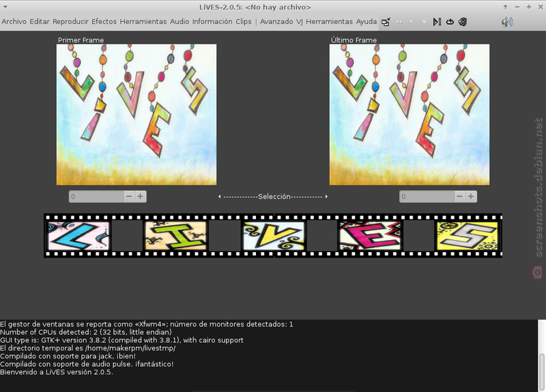Click the green I filmstrip frame
This screenshot has width=546, height=392.
[x=176, y=236]
